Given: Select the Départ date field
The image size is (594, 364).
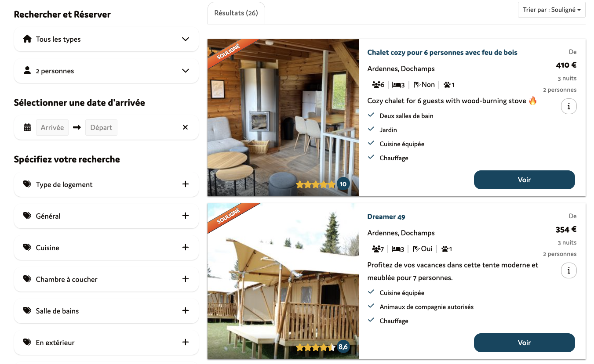Looking at the screenshot, I should click(x=101, y=127).
